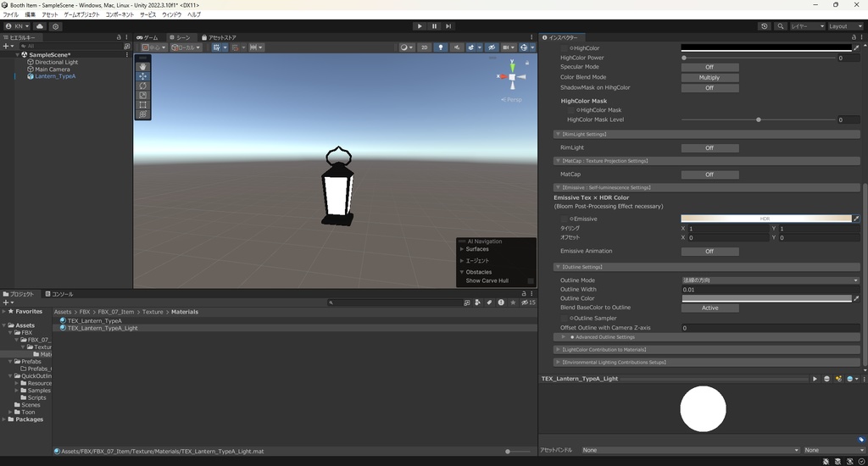Toggle preview lights icon in material preview

pyautogui.click(x=838, y=379)
